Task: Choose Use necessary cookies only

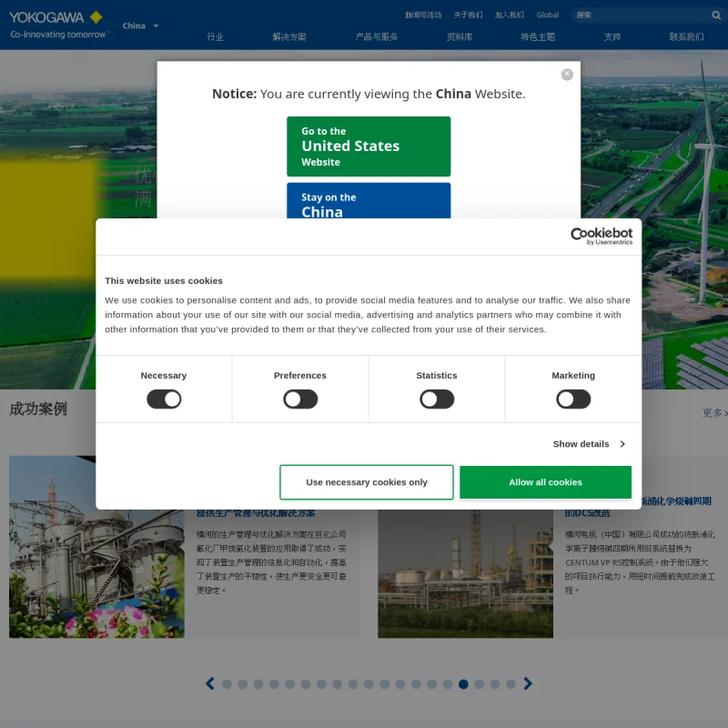Action: click(367, 482)
